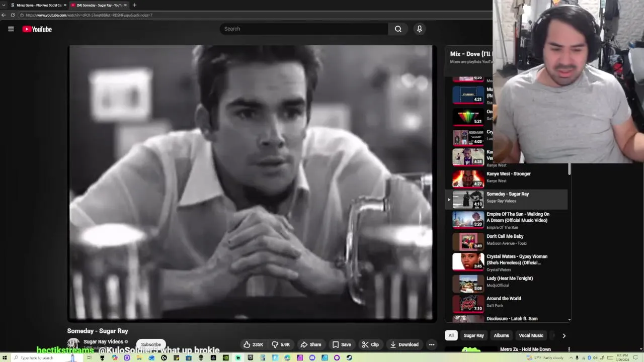
Task: Open the NVIDIA taskbar icon
Action: click(x=225, y=358)
